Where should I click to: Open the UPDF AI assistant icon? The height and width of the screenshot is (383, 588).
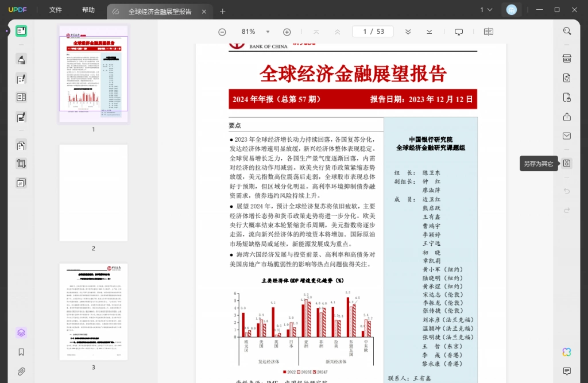(x=567, y=352)
